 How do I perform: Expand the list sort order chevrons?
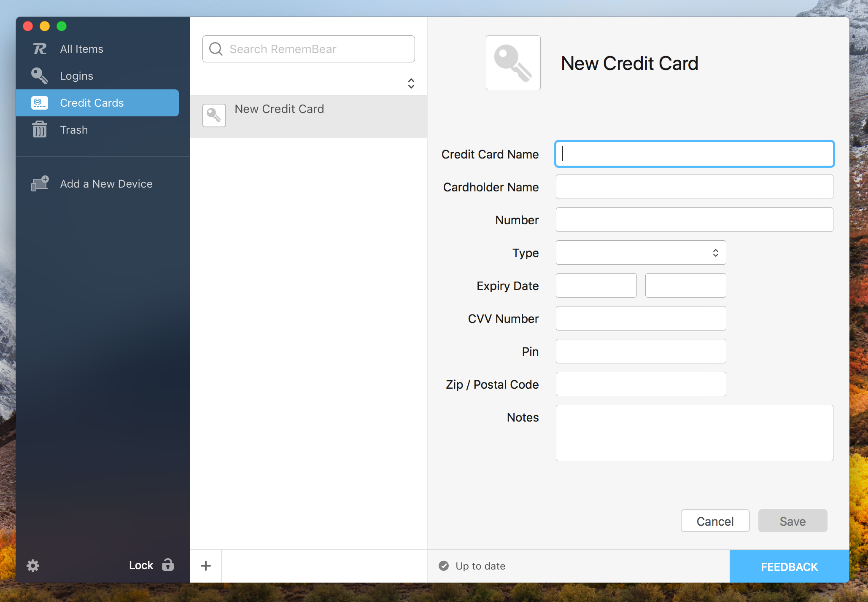[x=411, y=83]
